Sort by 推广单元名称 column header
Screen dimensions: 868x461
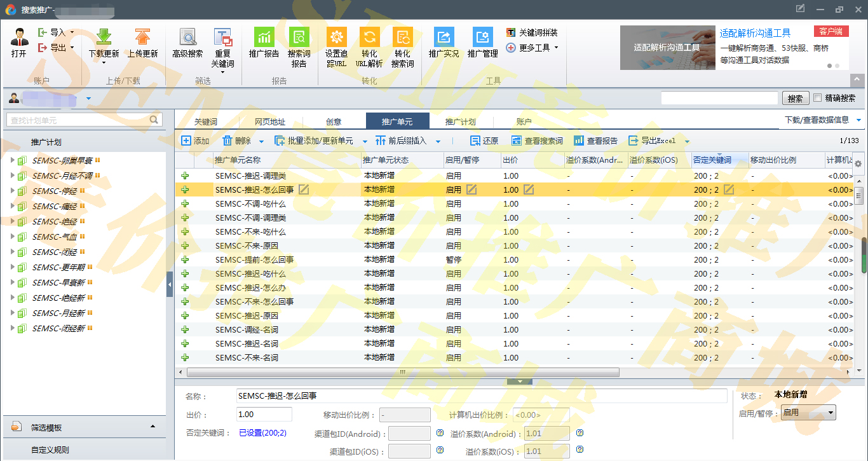coord(287,160)
